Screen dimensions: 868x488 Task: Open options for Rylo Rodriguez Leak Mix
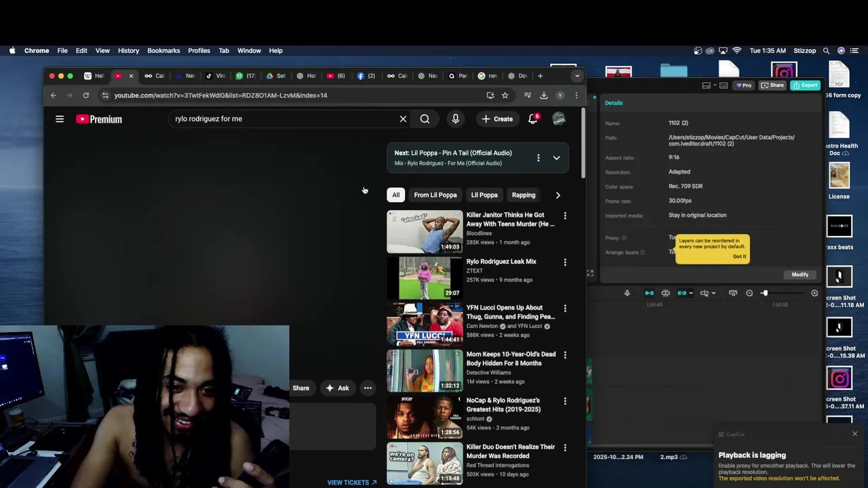coord(565,262)
